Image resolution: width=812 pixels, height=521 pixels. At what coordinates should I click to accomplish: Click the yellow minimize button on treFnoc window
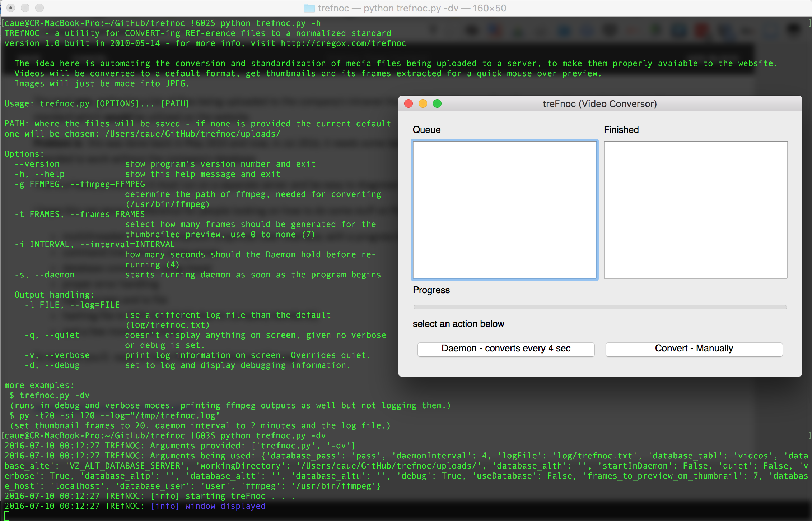pos(423,104)
